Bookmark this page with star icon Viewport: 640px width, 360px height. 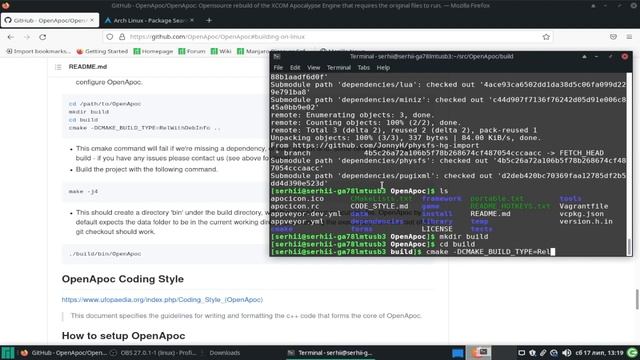click(x=546, y=37)
